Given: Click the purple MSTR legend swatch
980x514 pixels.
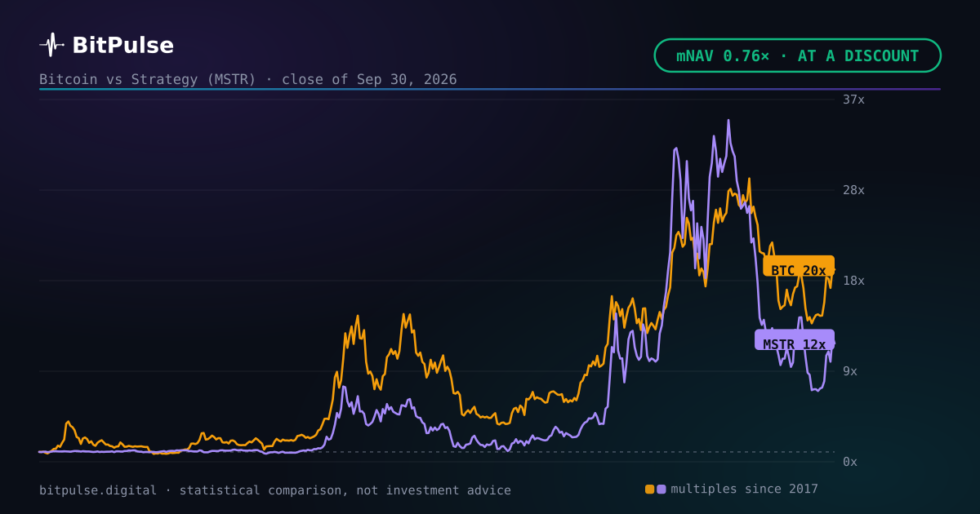Looking at the screenshot, I should pos(661,490).
